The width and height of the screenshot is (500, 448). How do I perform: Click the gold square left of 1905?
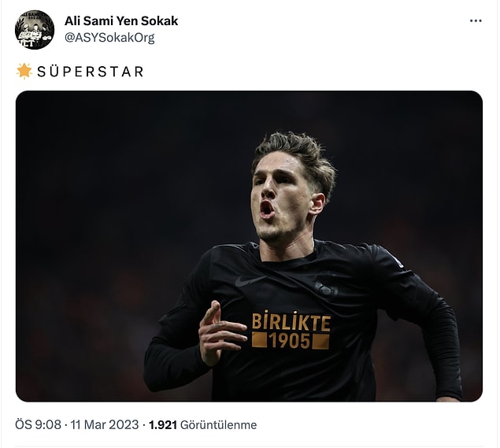click(259, 340)
